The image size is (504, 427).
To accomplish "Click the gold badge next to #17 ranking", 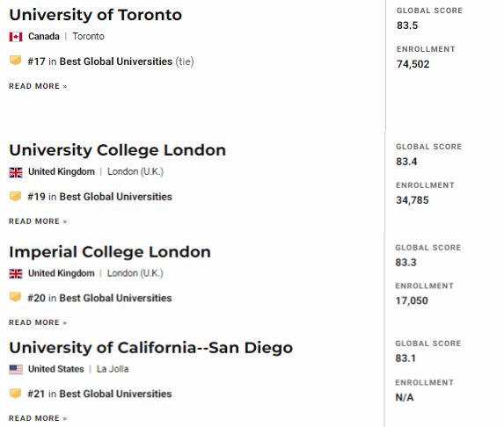I will tap(15, 61).
